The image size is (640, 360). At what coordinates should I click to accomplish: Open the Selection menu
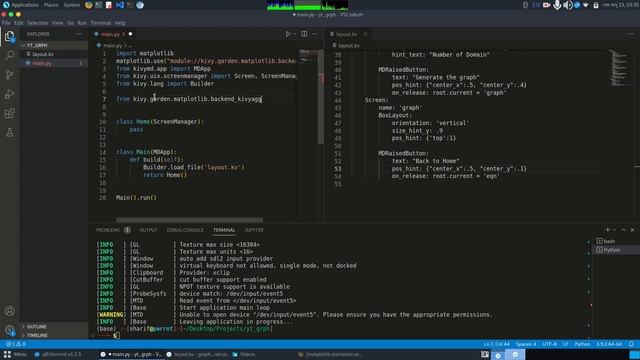(38, 23)
